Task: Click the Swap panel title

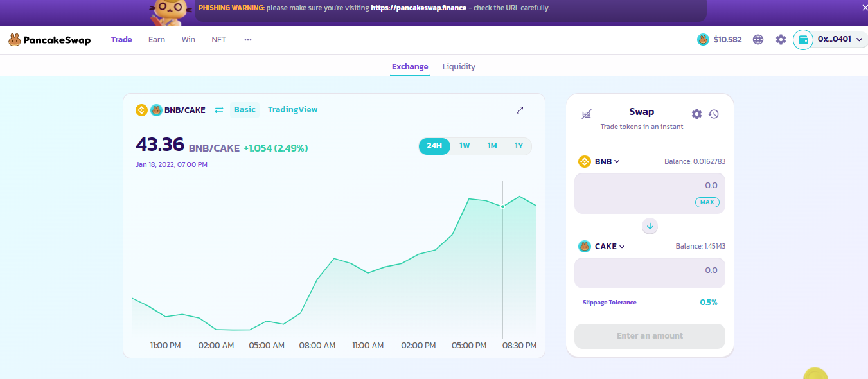Action: point(642,112)
